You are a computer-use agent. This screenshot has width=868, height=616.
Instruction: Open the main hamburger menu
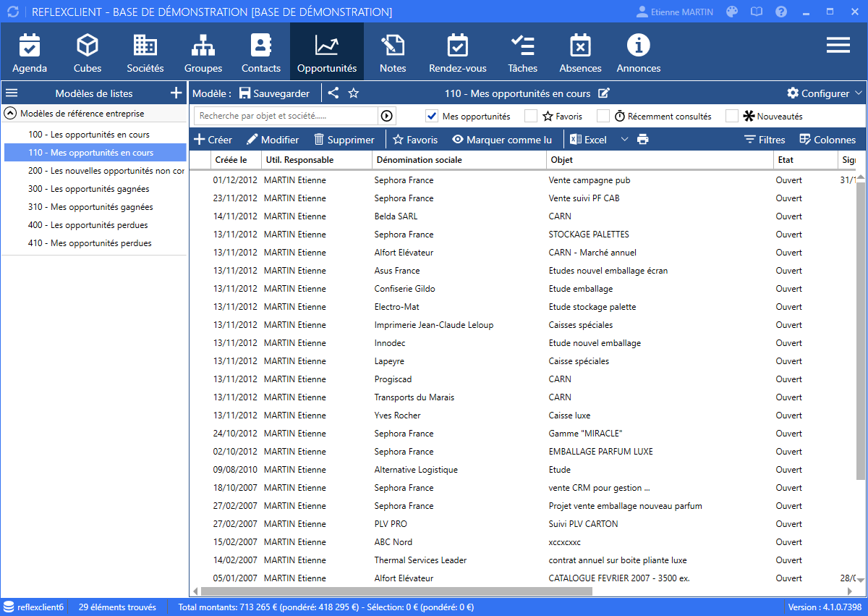[x=838, y=45]
